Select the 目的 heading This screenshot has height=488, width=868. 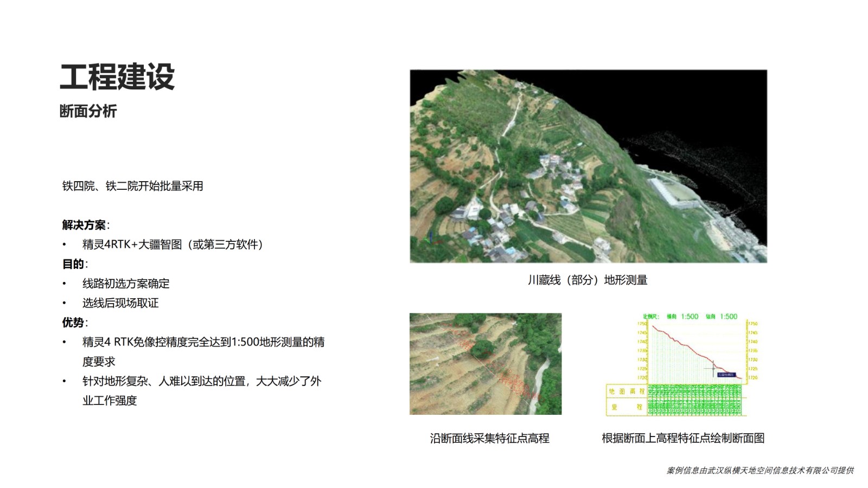pos(73,264)
